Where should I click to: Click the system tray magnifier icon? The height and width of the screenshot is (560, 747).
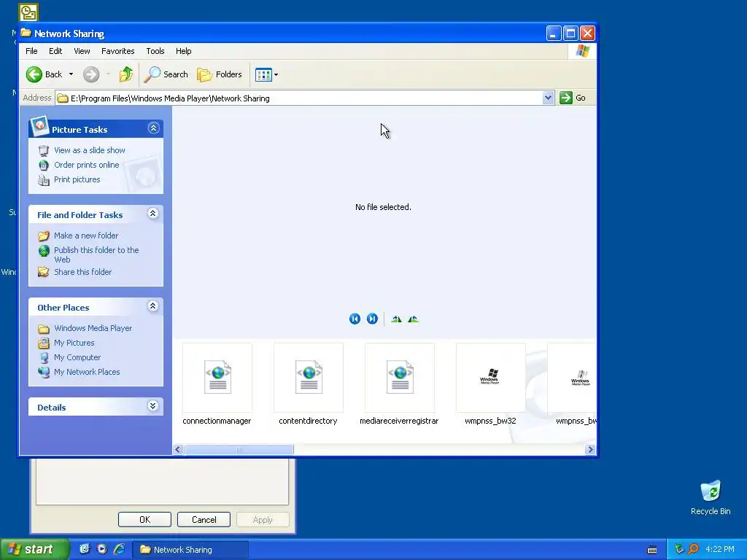click(x=694, y=549)
